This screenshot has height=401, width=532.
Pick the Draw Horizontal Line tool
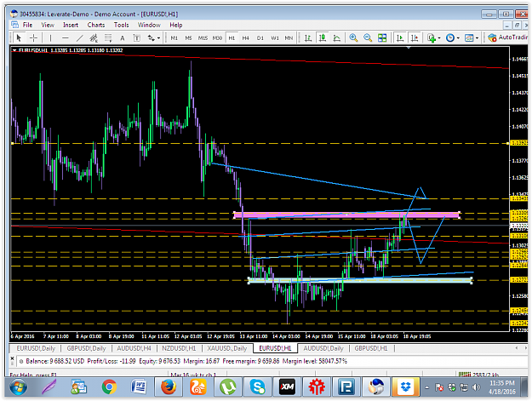[66, 38]
